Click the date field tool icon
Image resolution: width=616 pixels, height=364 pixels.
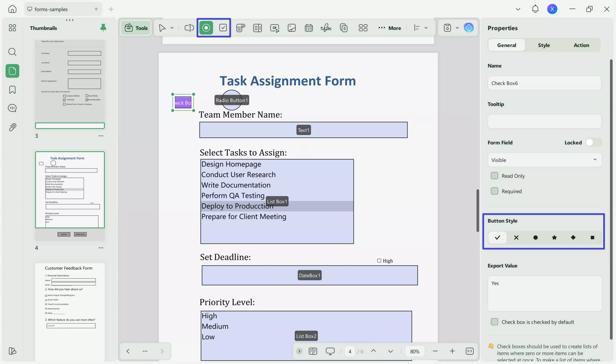click(308, 28)
